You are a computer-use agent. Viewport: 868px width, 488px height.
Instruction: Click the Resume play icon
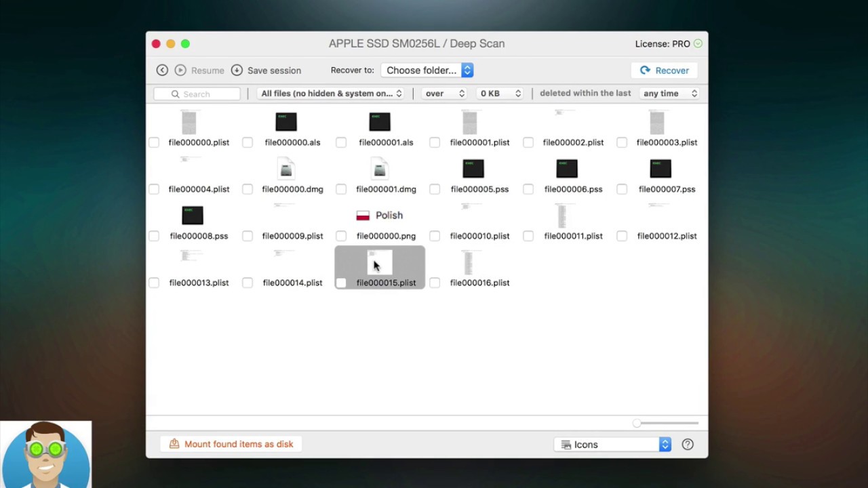click(x=180, y=70)
